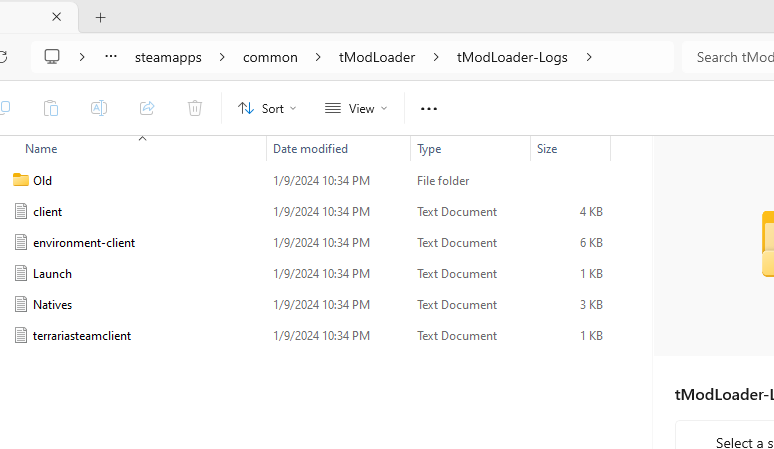Click the Paste clipboard icon

point(51,108)
